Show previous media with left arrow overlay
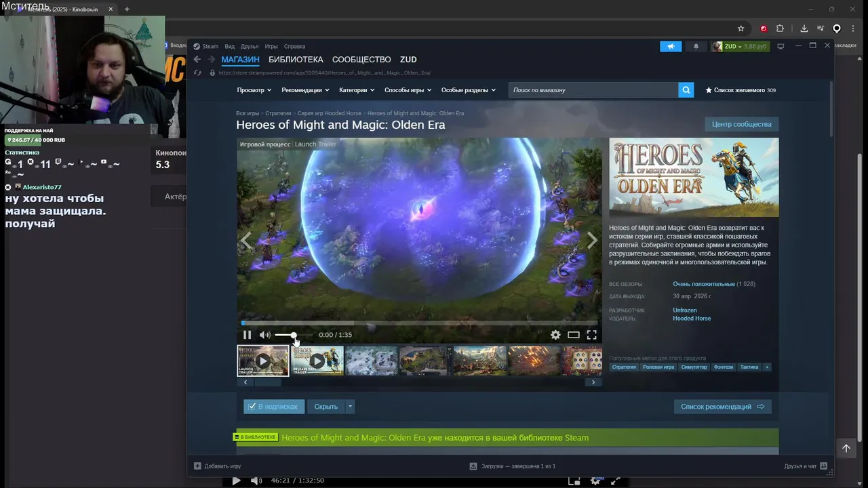Screen dimensions: 868x488 coord(247,240)
